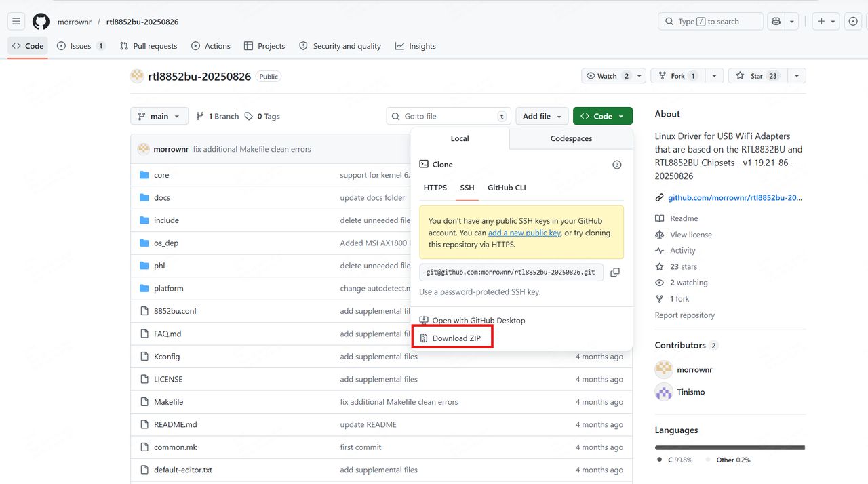Switch to the Local tab
This screenshot has height=484, width=868.
[x=460, y=138]
